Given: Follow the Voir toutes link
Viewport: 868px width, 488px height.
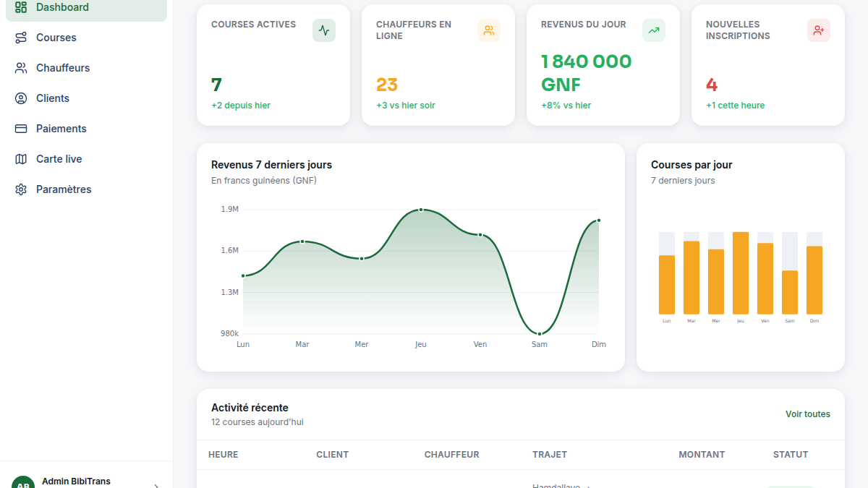Looking at the screenshot, I should pos(808,414).
